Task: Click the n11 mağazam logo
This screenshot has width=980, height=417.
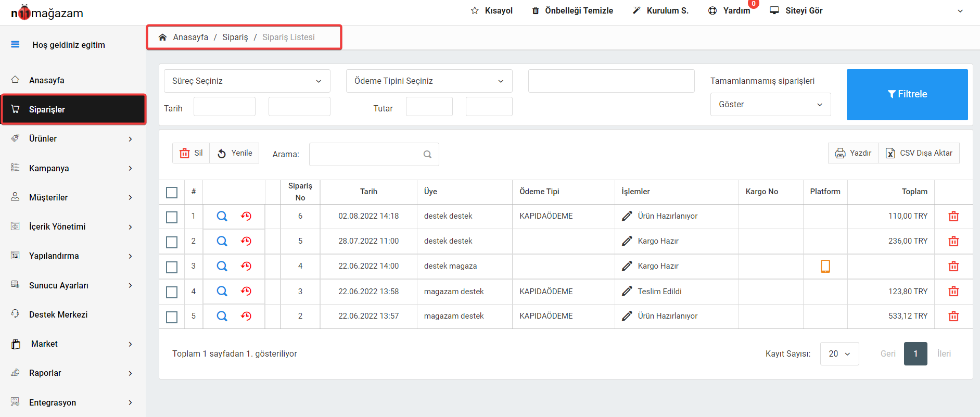Action: (47, 12)
